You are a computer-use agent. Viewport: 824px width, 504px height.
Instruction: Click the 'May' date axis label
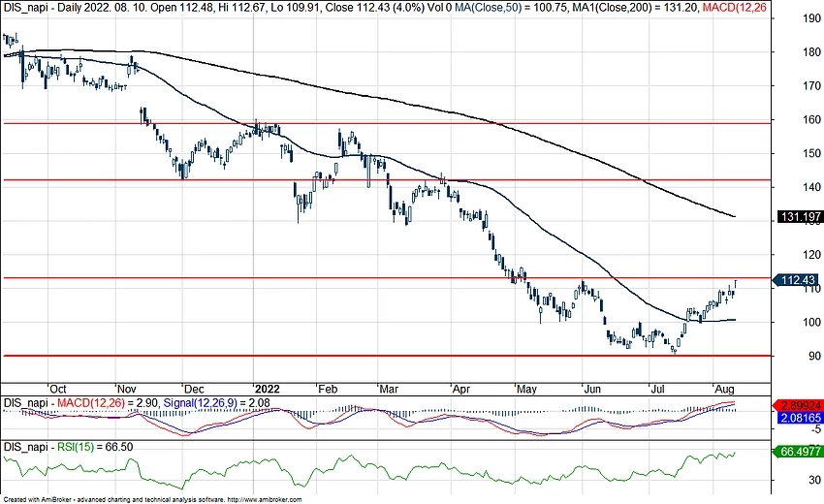pyautogui.click(x=526, y=389)
